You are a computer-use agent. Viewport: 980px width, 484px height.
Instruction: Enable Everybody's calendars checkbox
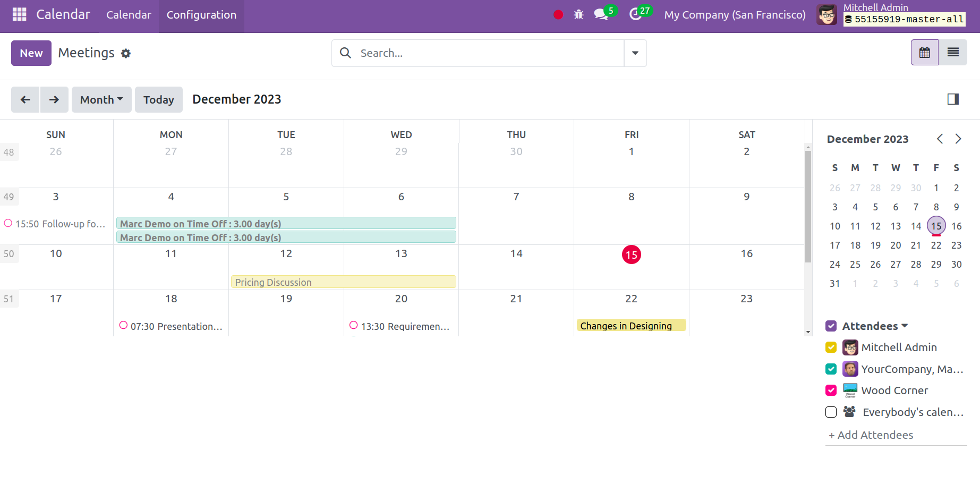pyautogui.click(x=831, y=412)
